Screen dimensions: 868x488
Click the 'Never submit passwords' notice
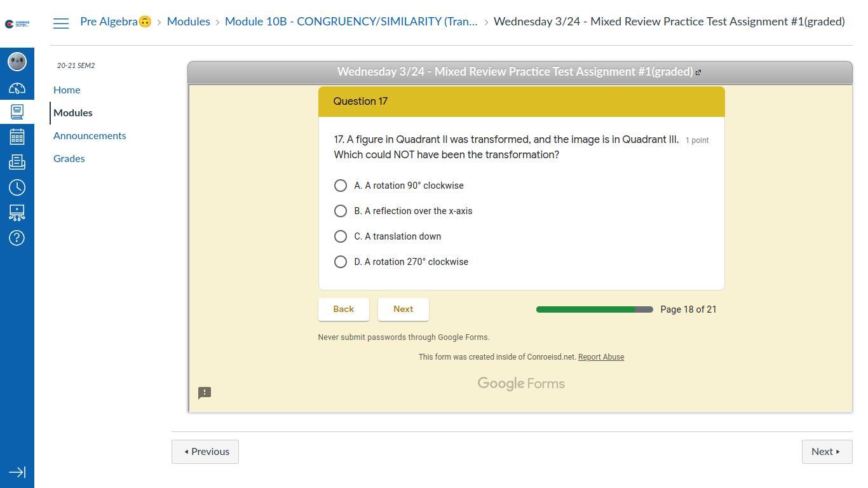click(404, 337)
